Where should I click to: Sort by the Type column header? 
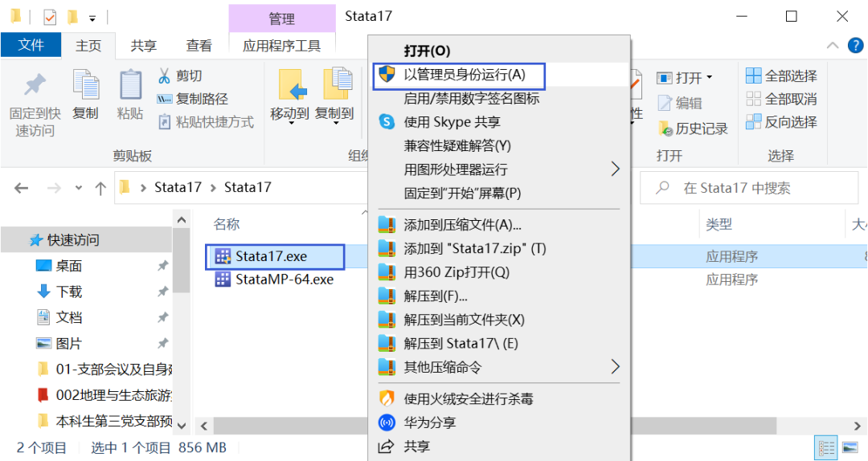coord(719,224)
